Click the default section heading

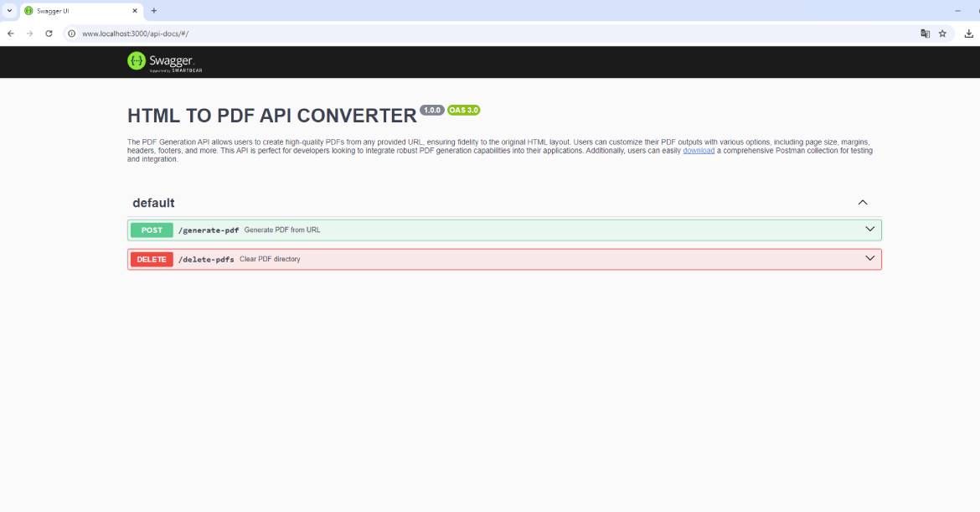[153, 203]
